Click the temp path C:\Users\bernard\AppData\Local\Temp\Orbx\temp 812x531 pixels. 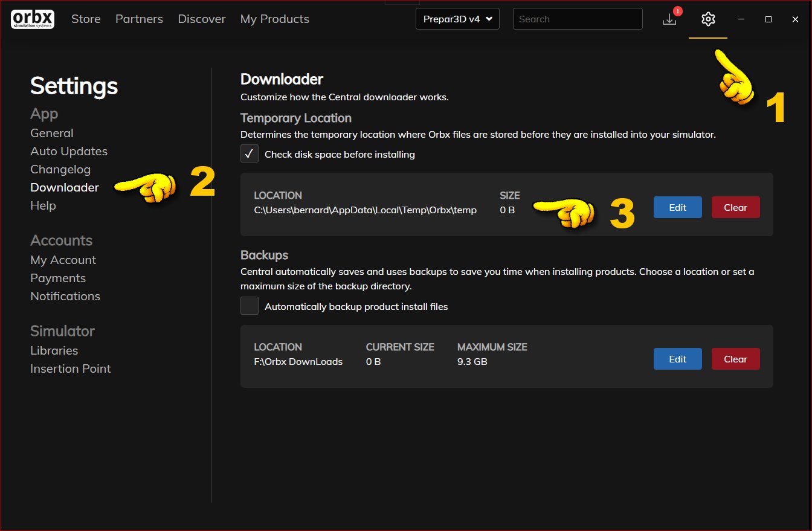(x=366, y=210)
